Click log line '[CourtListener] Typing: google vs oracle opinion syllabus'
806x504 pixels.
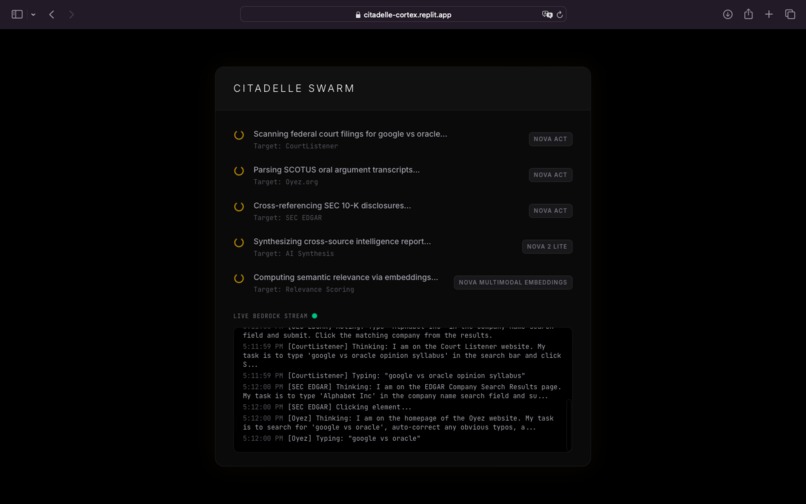tap(384, 376)
